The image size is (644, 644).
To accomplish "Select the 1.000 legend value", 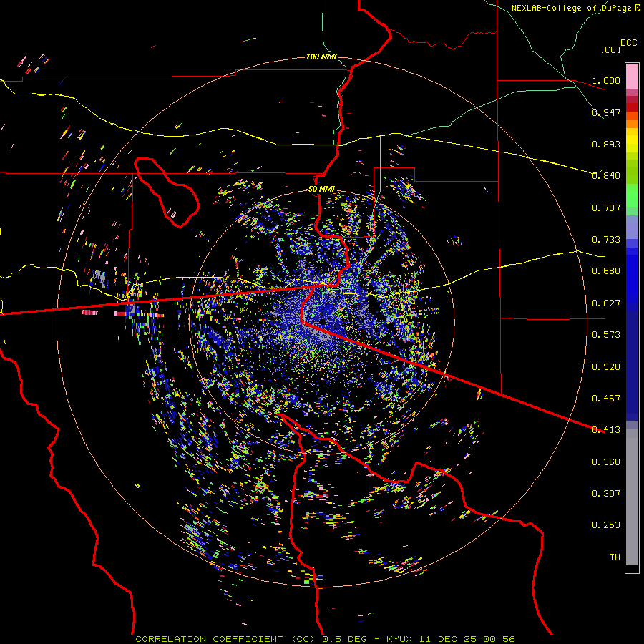I will click(x=606, y=80).
